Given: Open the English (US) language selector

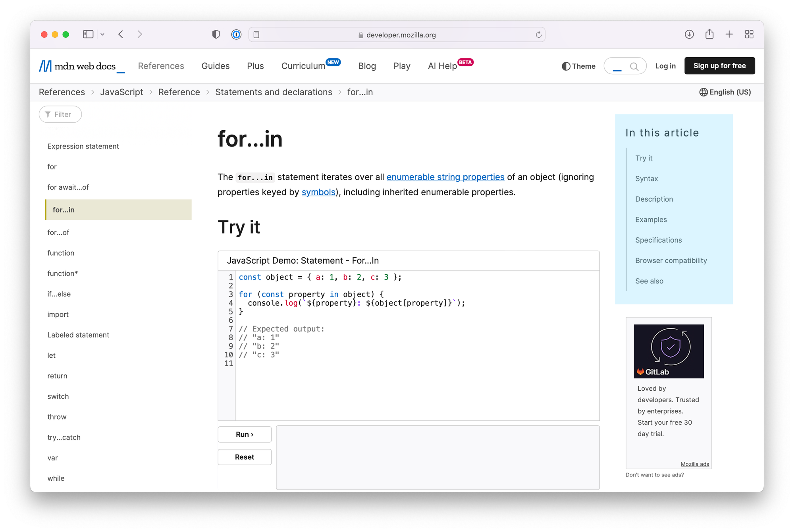Looking at the screenshot, I should [725, 92].
